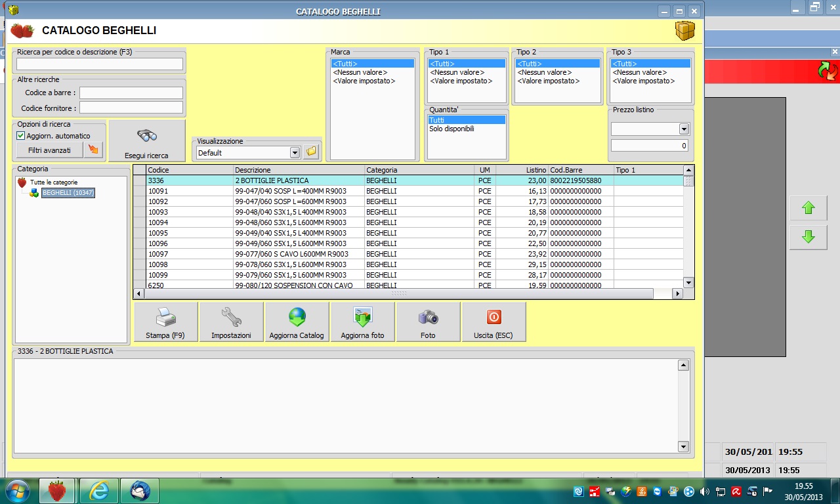Click the Cod.Barre column header
This screenshot has width=840, height=504.
[581, 170]
